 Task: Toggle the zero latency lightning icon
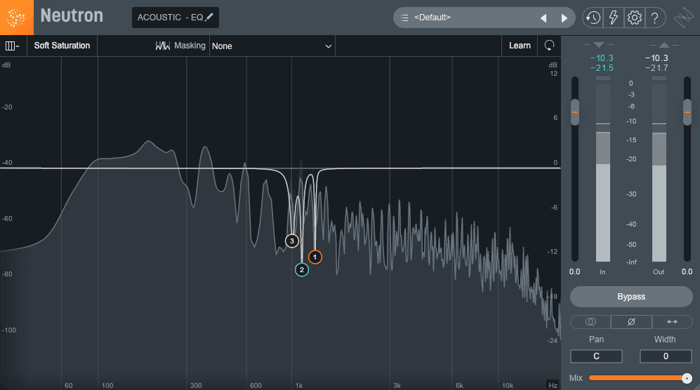tap(613, 18)
